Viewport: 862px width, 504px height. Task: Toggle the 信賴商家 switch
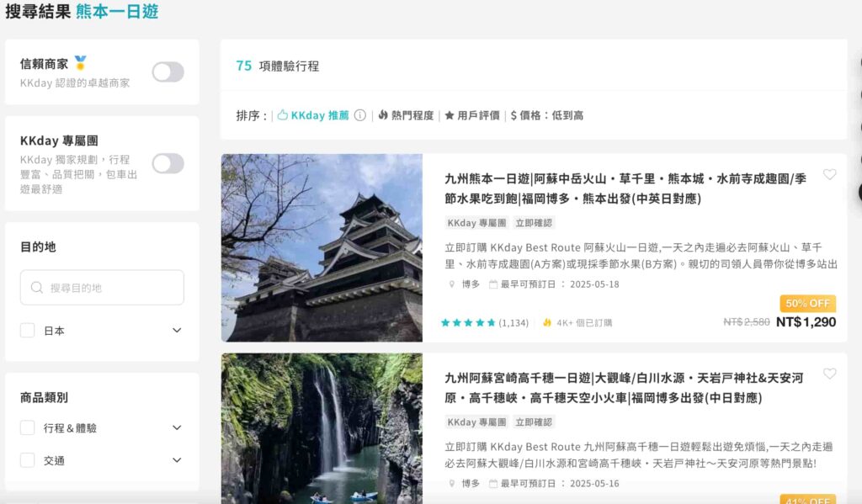[168, 72]
